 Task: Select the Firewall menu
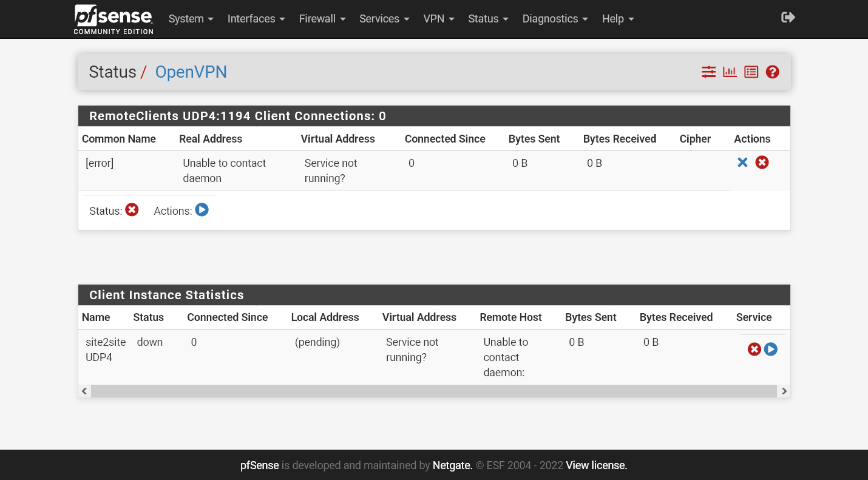coord(322,19)
